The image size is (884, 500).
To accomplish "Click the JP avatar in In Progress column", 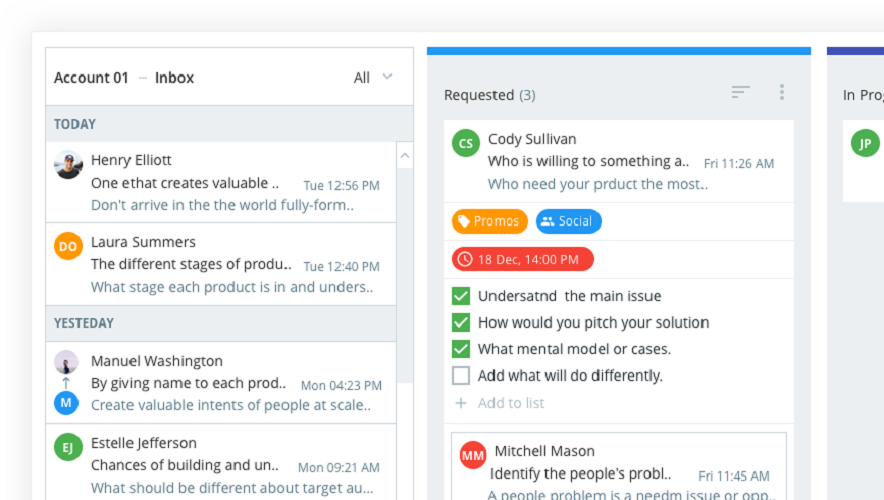I will pyautogui.click(x=865, y=144).
